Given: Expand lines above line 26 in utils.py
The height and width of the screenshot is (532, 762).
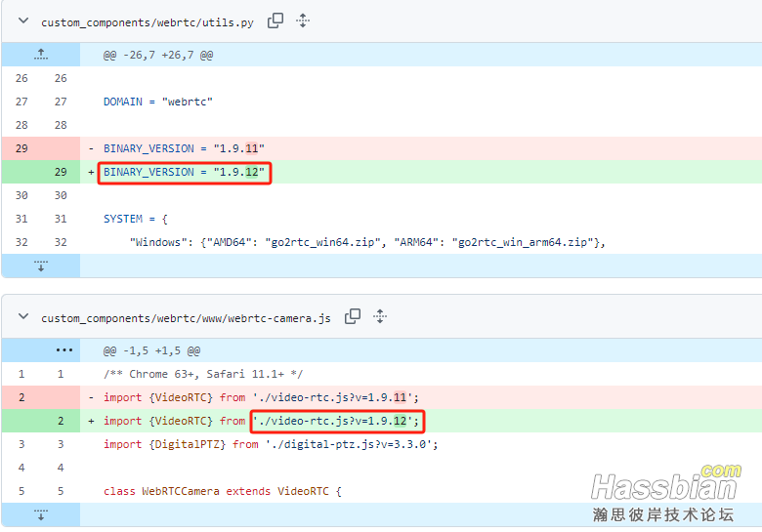Looking at the screenshot, I should pos(41,56).
